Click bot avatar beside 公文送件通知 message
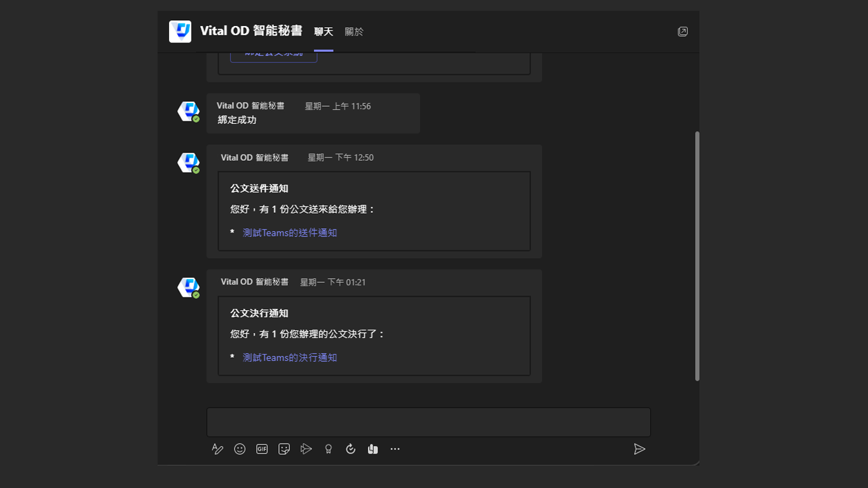Image resolution: width=868 pixels, height=488 pixels. (188, 163)
